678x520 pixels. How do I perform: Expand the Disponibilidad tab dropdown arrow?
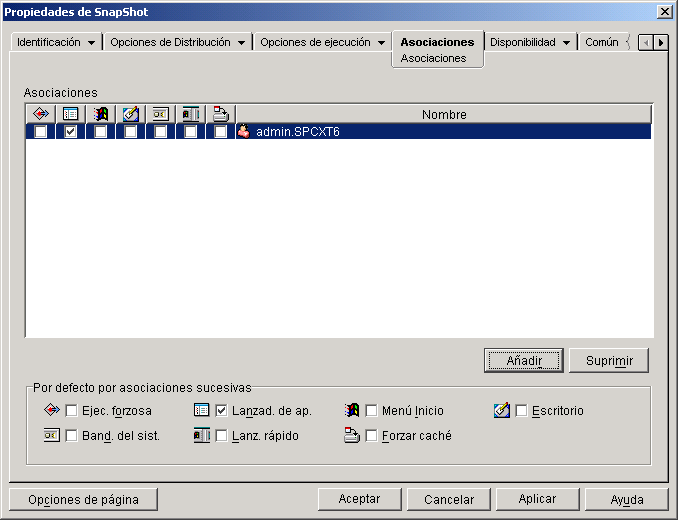(566, 43)
